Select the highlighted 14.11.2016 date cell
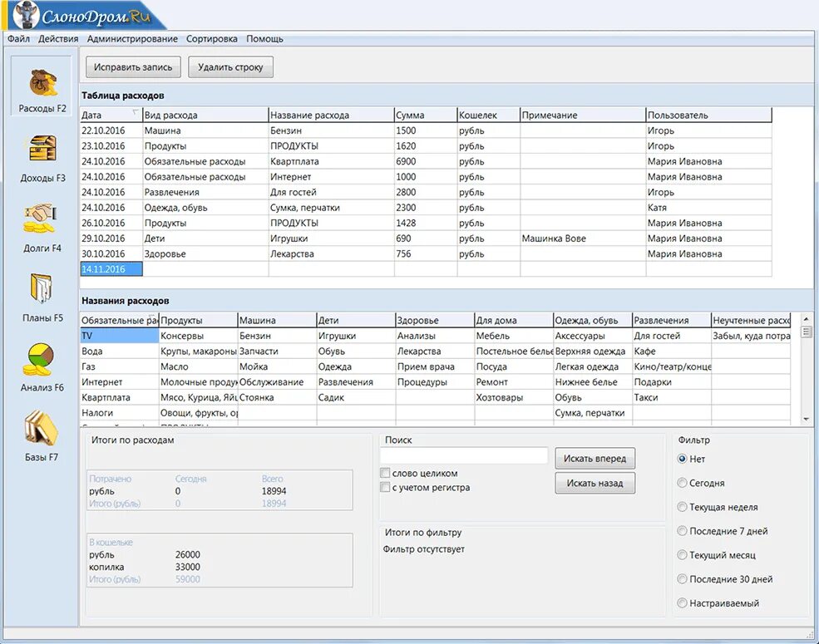 [x=111, y=268]
